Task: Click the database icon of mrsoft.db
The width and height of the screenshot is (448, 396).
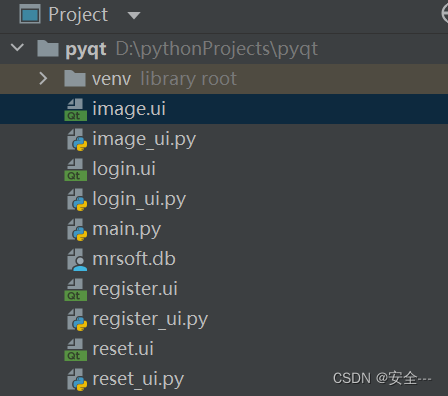Action: pos(77,259)
